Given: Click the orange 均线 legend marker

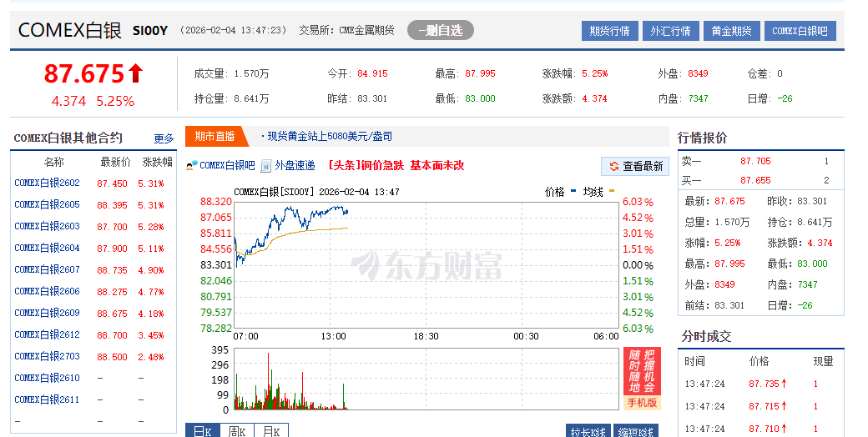Looking at the screenshot, I should coord(612,191).
